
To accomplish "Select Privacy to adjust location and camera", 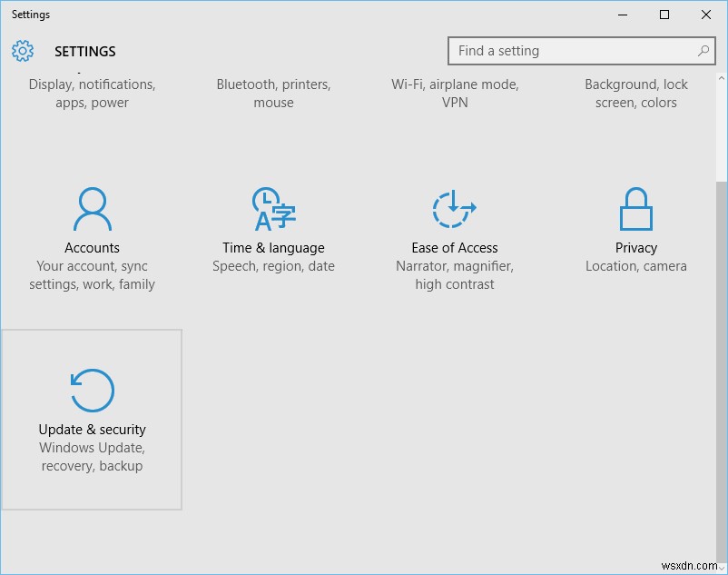I will [x=635, y=247].
